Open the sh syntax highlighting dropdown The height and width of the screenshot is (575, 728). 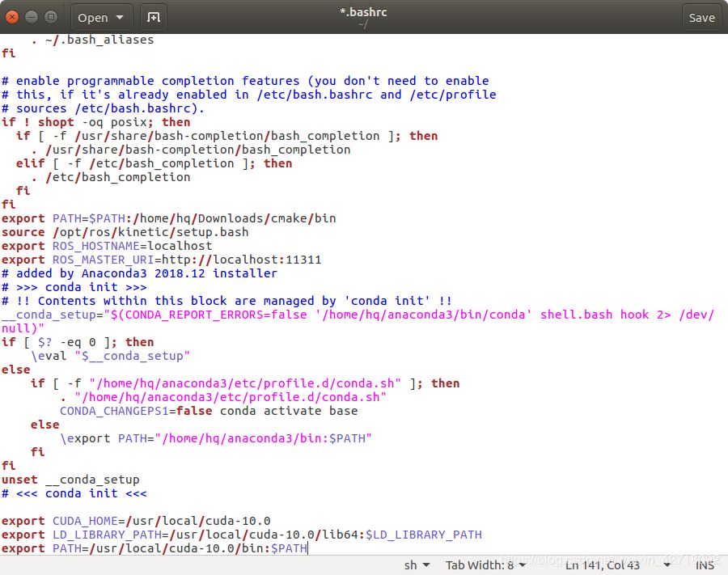[x=417, y=565]
